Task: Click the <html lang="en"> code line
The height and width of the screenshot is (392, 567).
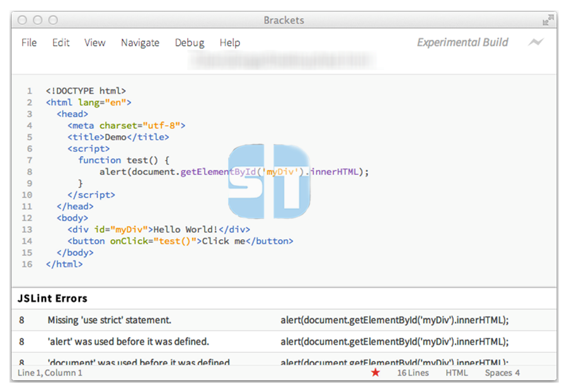Action: [x=89, y=103]
